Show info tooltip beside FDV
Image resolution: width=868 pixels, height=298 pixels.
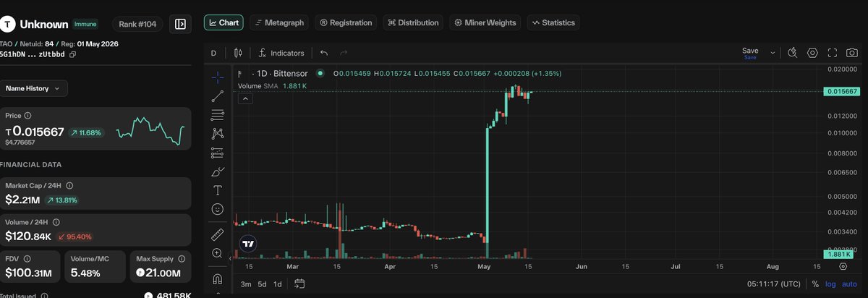coord(28,258)
